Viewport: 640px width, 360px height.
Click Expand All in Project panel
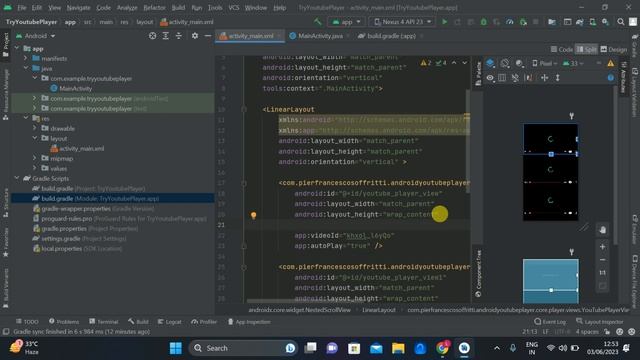coord(165,36)
